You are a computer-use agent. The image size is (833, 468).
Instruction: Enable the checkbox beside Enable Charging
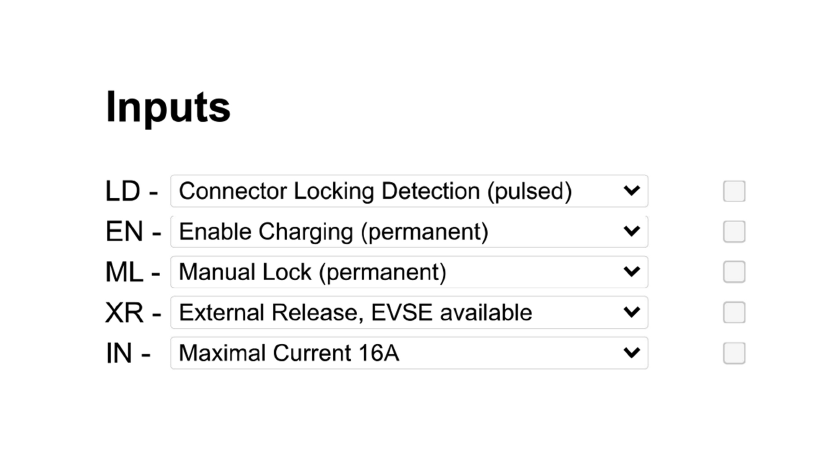(x=734, y=232)
